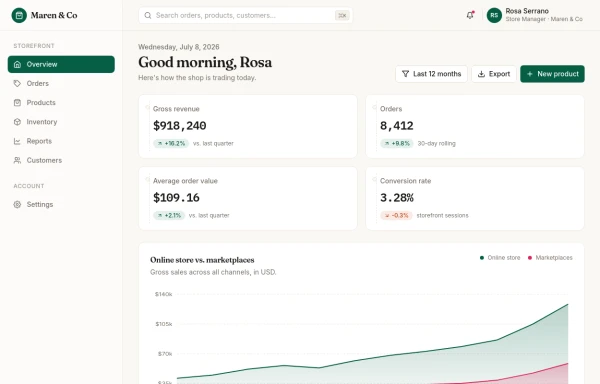This screenshot has height=384, width=600.
Task: Click the $140k axis label
Action: tap(163, 294)
